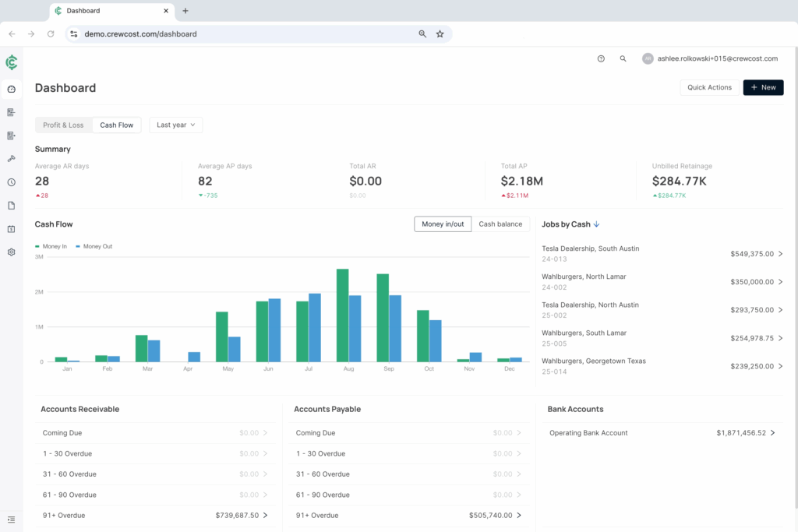Viewport: 798px width, 532px height.
Task: Select the Cash Flow tab
Action: [116, 125]
